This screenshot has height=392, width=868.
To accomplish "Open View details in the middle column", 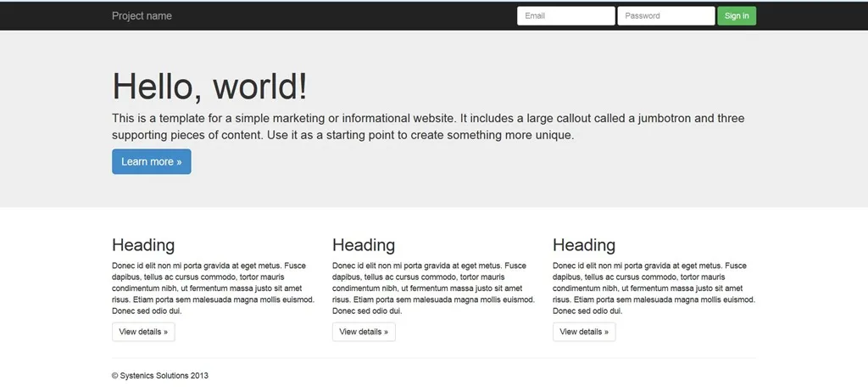I will click(x=364, y=332).
